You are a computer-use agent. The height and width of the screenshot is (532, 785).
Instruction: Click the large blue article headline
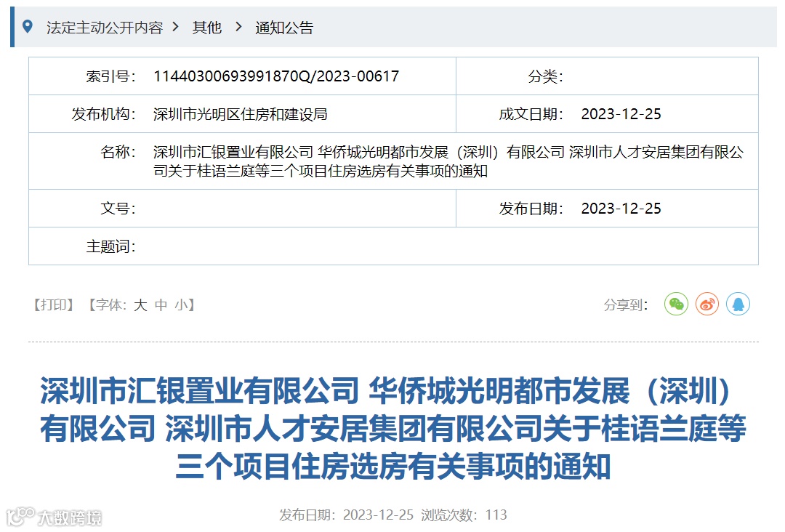tap(392, 428)
